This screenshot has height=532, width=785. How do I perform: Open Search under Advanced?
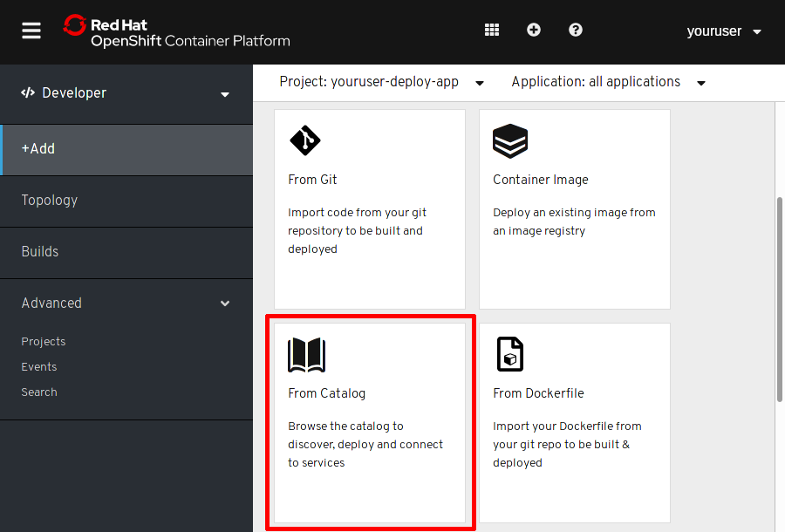39,392
